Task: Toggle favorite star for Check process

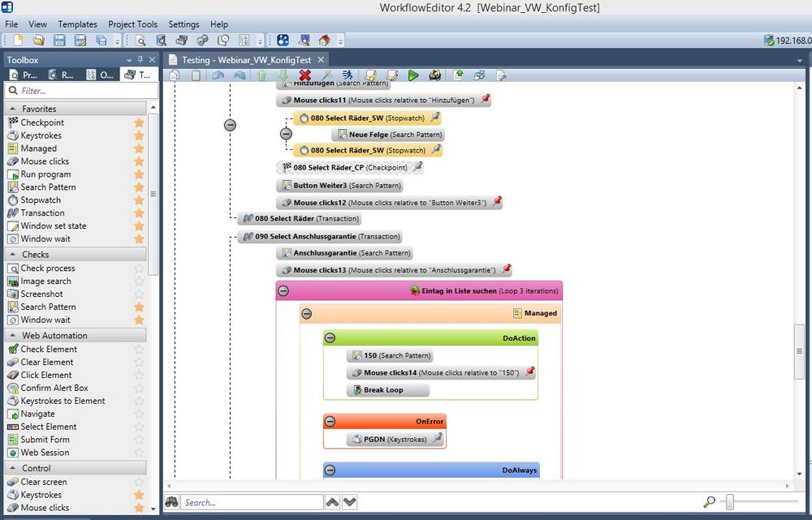Action: coord(139,269)
